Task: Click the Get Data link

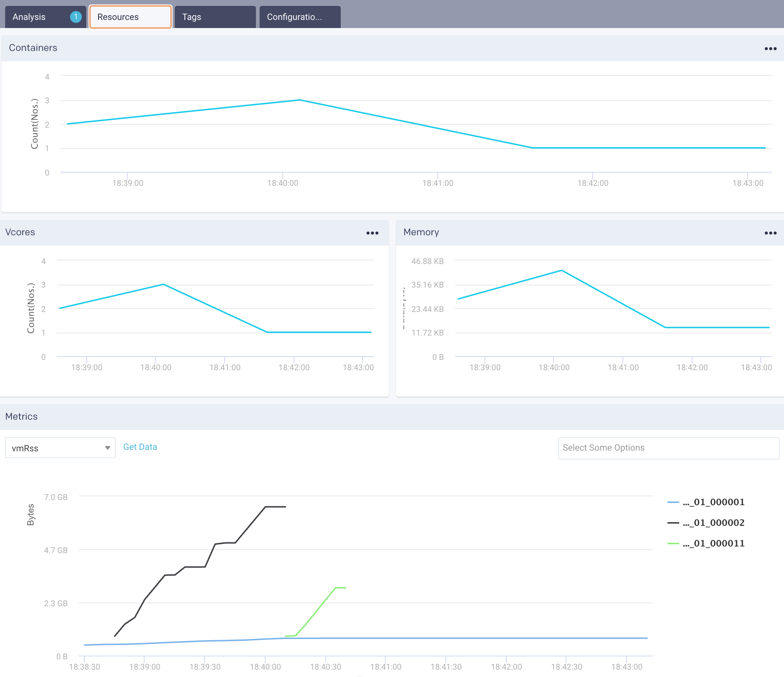Action: [140, 447]
